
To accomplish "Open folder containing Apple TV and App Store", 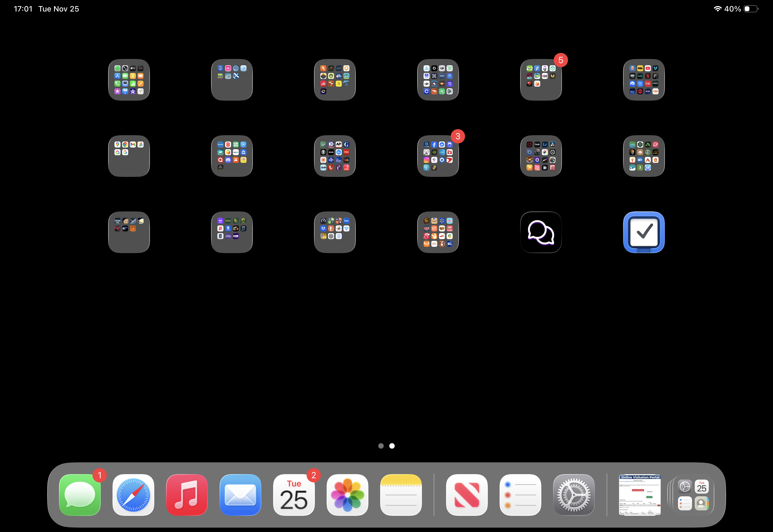I will [x=129, y=80].
